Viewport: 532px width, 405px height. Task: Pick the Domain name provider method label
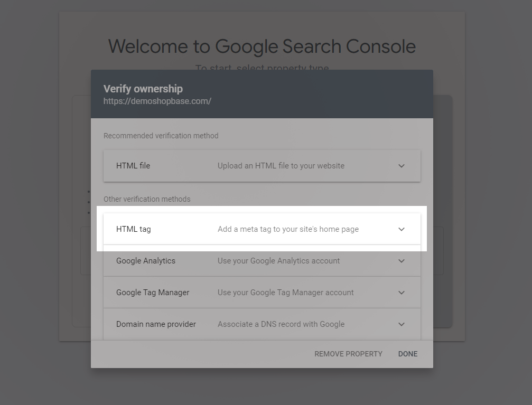point(156,324)
